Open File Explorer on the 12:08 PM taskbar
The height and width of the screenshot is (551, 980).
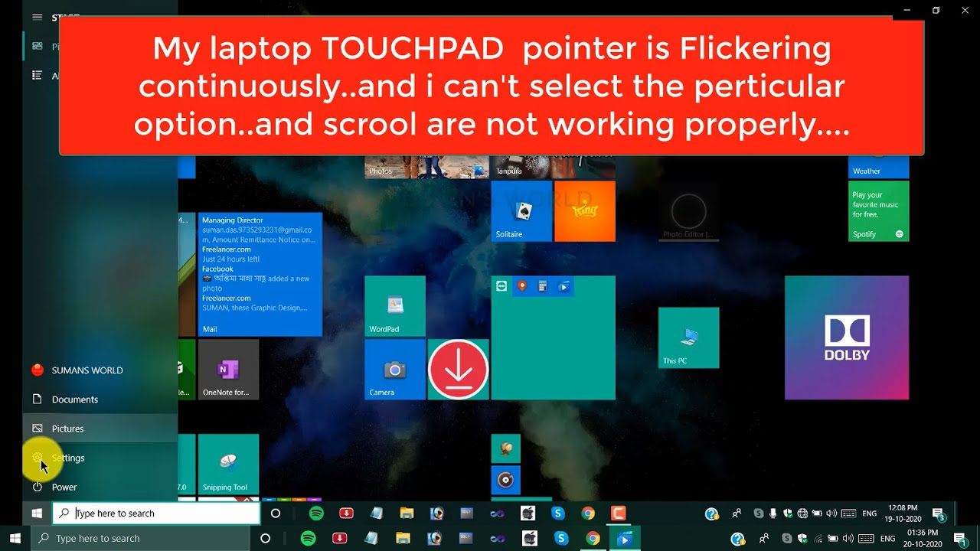coord(407,514)
